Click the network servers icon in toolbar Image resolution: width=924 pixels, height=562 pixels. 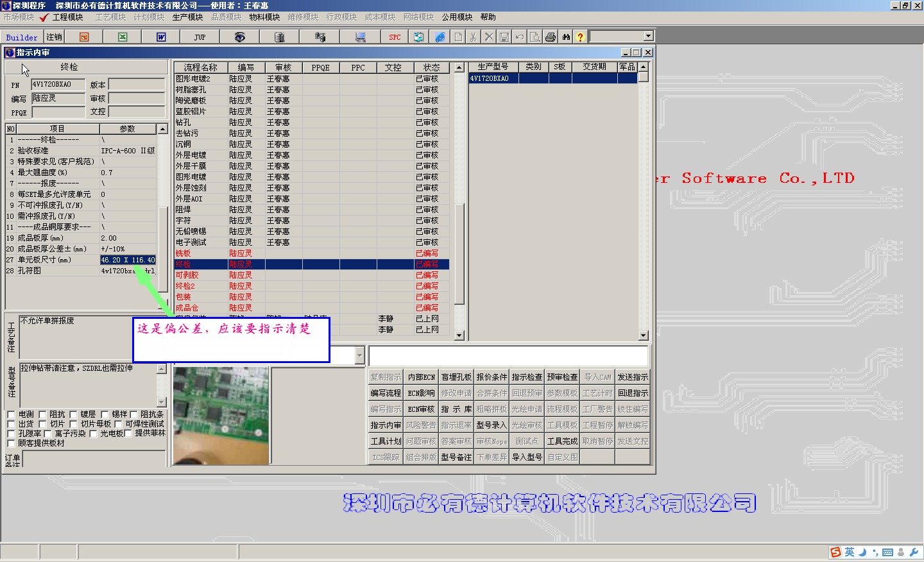pos(320,37)
